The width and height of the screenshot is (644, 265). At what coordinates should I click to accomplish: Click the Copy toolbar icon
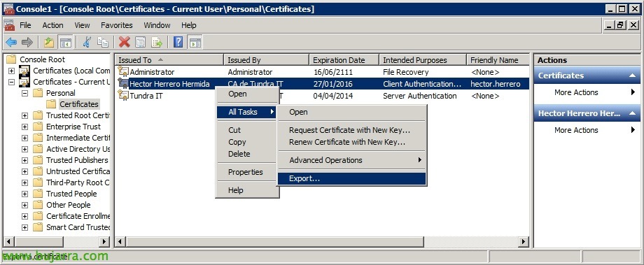[x=103, y=42]
